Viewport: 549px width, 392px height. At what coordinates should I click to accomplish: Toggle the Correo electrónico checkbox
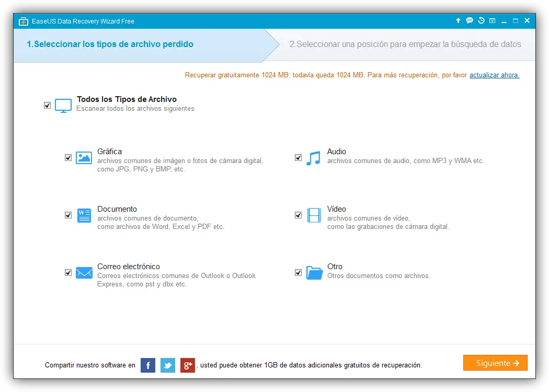68,272
